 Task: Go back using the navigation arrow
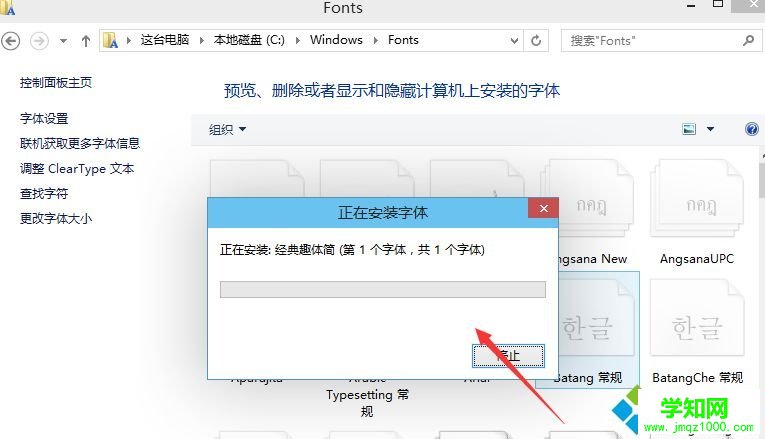(11, 40)
